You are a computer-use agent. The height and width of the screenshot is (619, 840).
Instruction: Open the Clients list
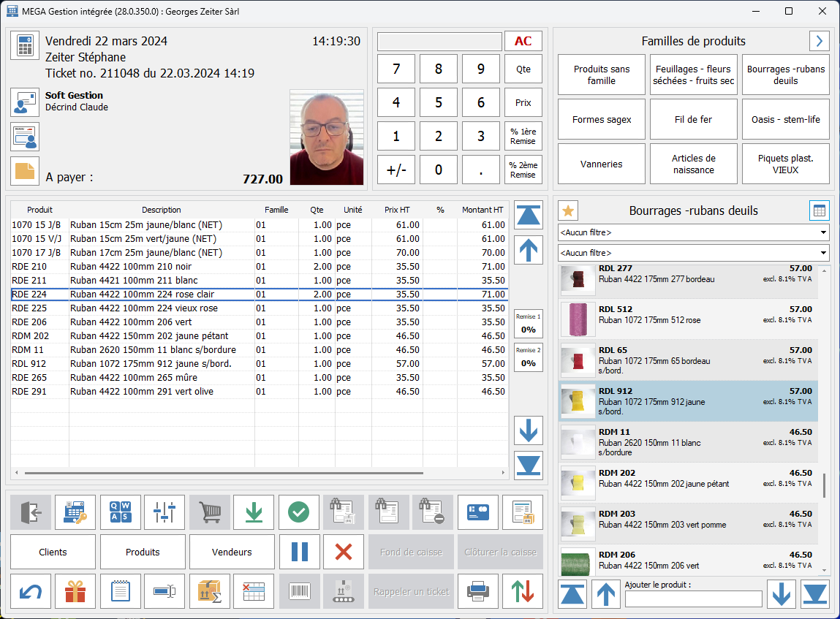pyautogui.click(x=53, y=552)
